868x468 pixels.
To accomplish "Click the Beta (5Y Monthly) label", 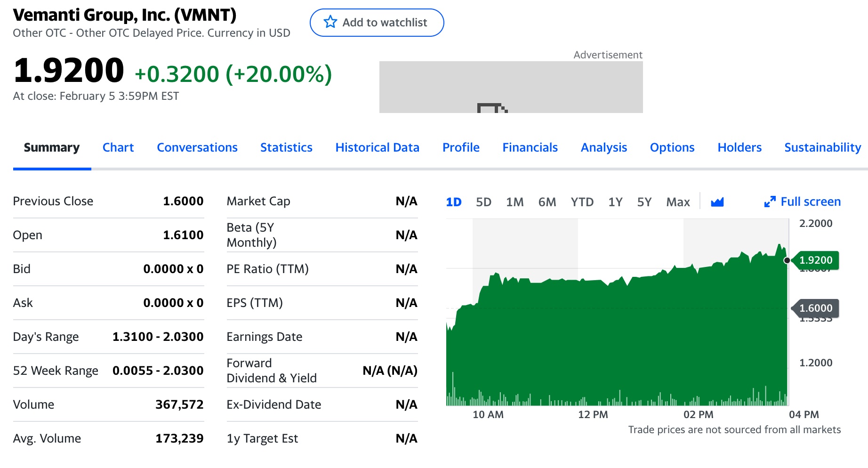I will click(251, 235).
